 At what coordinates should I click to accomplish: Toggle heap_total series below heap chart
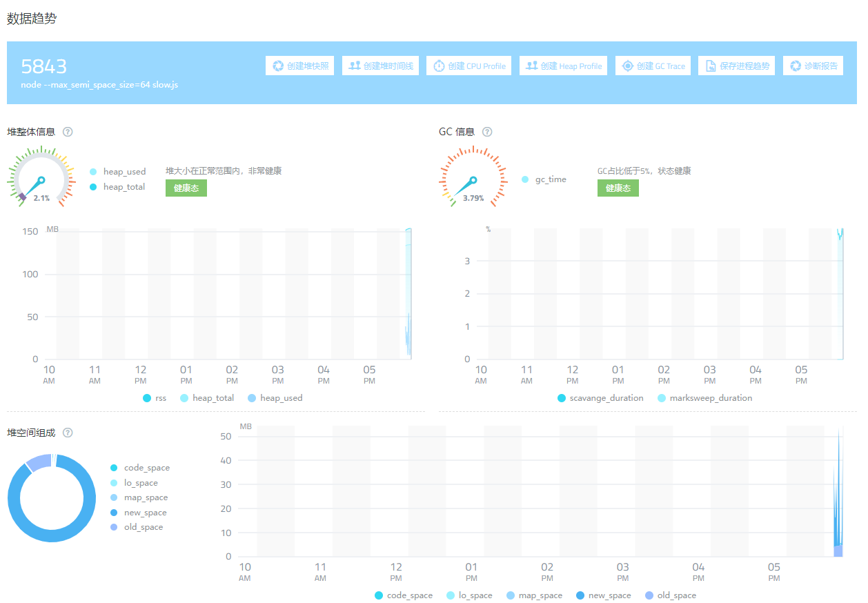click(x=206, y=398)
